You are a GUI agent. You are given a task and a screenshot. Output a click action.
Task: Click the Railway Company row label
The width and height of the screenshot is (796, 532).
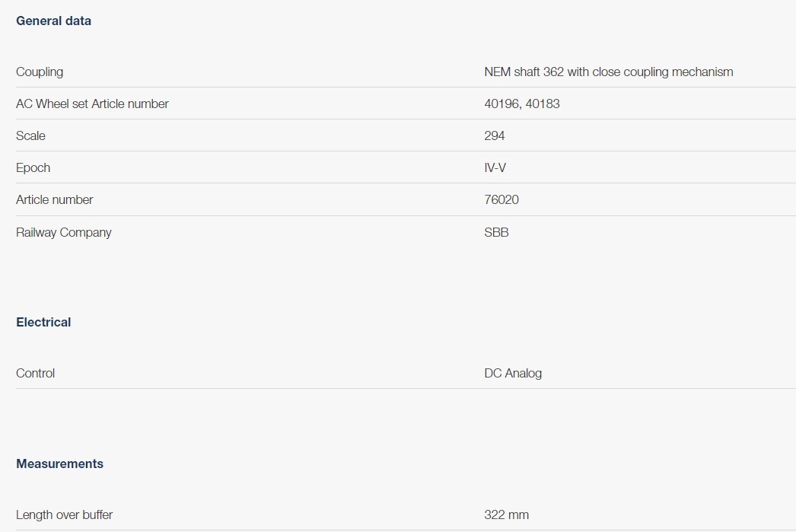[x=63, y=233]
